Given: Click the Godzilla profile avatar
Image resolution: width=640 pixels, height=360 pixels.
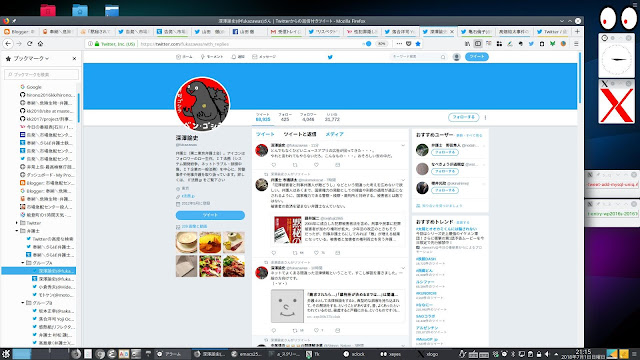Looking at the screenshot, I should coord(202,104).
